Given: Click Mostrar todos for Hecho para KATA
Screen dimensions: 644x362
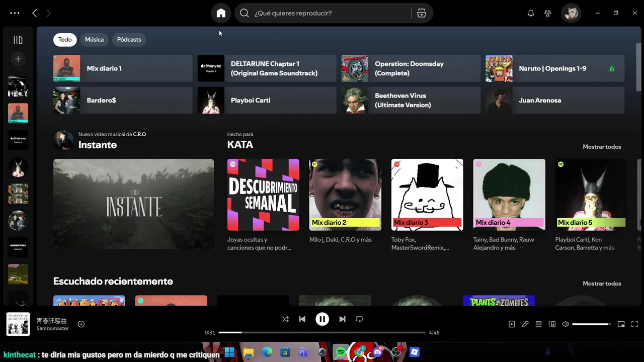Looking at the screenshot, I should 602,147.
